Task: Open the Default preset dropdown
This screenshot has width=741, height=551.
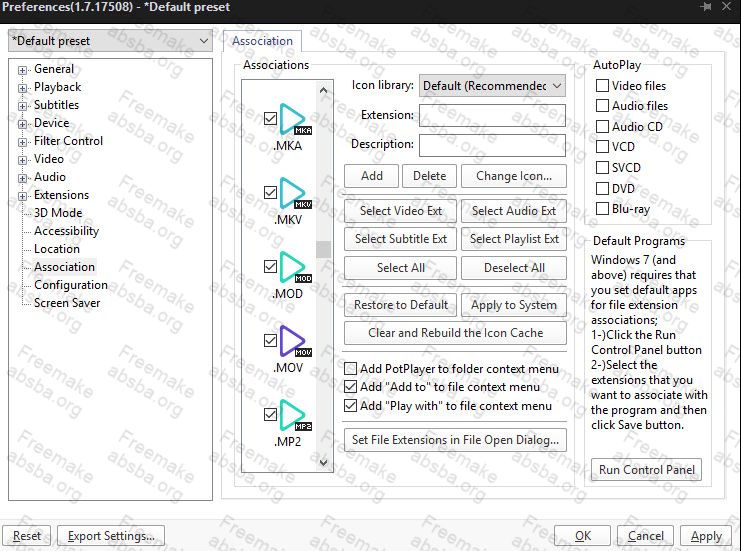Action: tap(110, 41)
